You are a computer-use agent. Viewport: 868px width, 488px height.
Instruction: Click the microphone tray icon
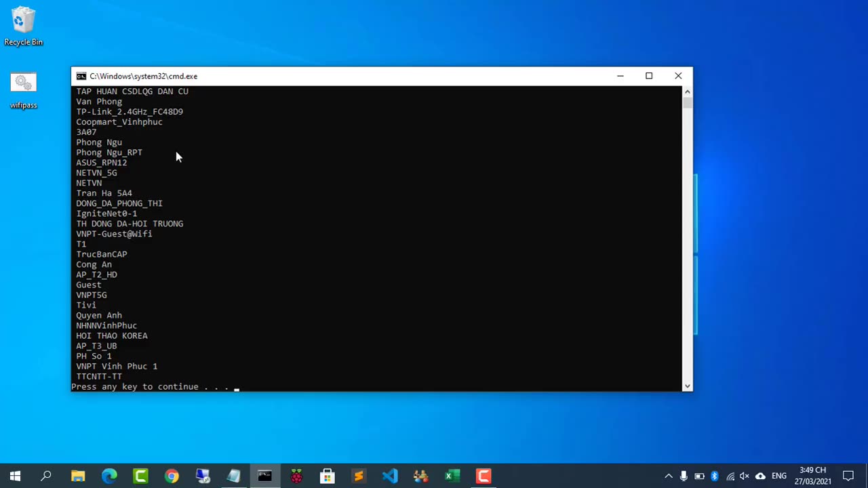point(684,476)
